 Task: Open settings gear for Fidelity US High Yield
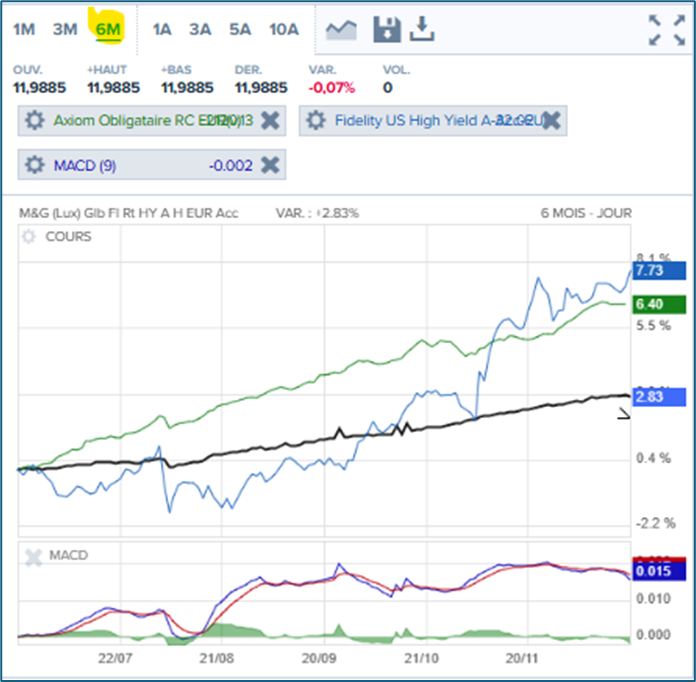[316, 121]
